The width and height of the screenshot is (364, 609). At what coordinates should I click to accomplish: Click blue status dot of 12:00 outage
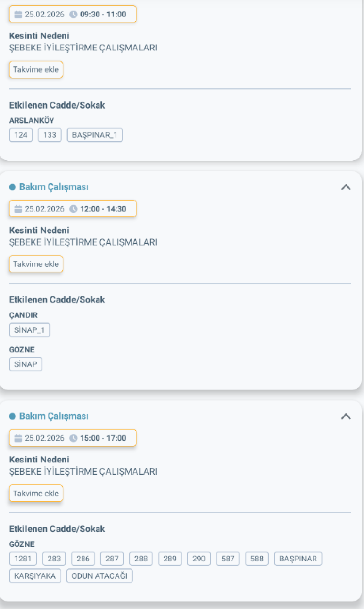click(13, 187)
